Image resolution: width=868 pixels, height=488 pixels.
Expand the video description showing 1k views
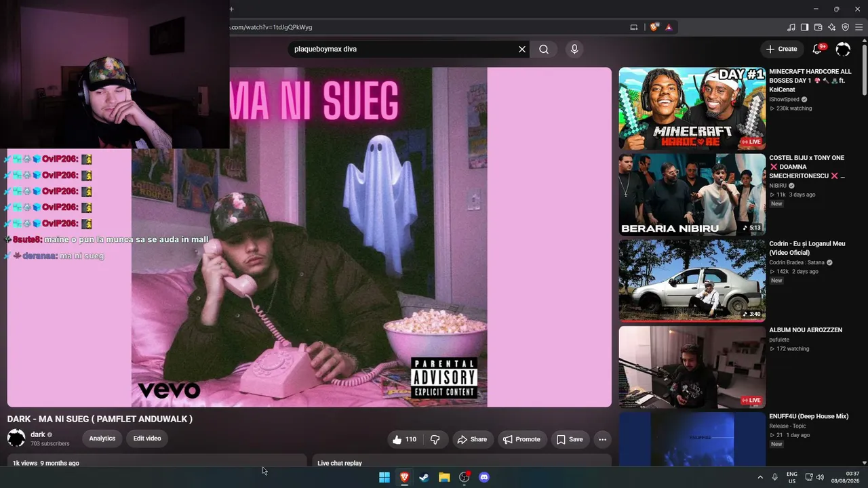(157, 461)
